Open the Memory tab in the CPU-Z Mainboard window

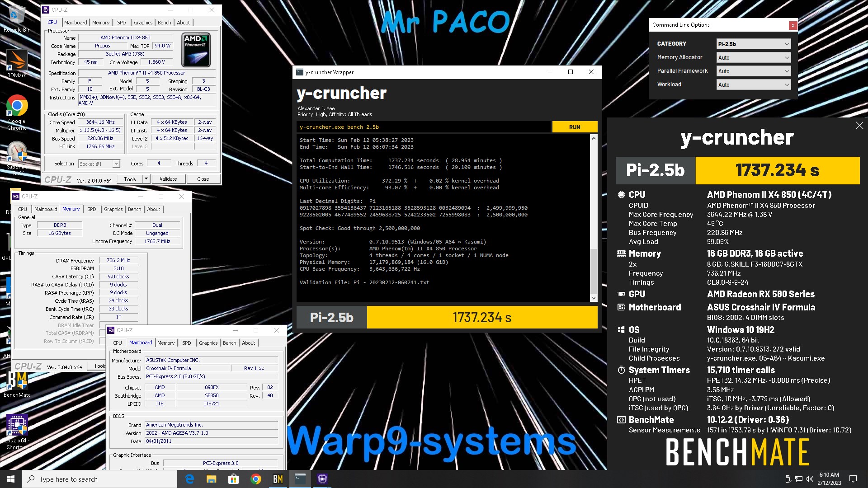[x=166, y=343]
